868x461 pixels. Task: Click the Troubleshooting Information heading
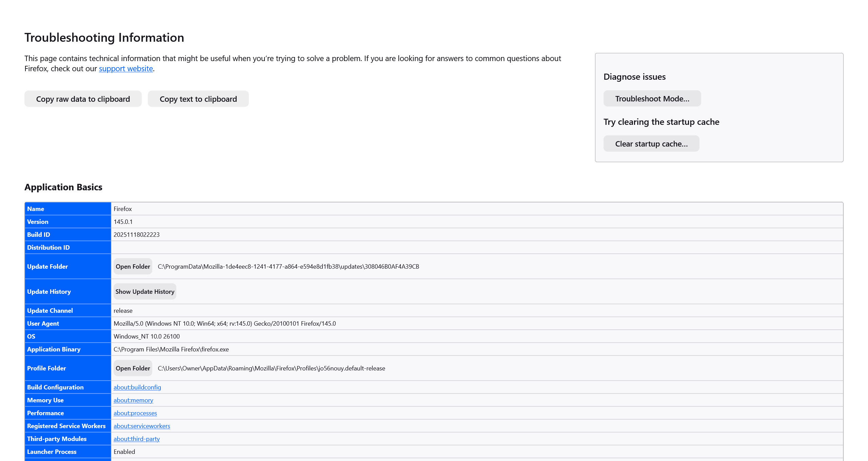coord(104,38)
